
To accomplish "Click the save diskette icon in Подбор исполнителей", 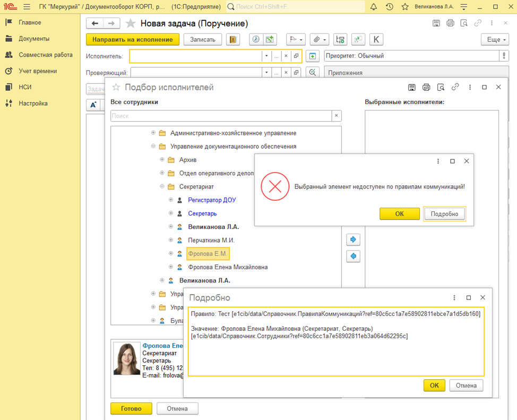I will [411, 87].
